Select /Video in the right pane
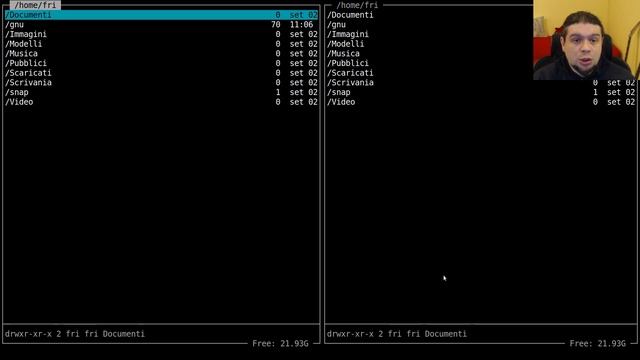Screen dimensions: 640x360 point(481,102)
